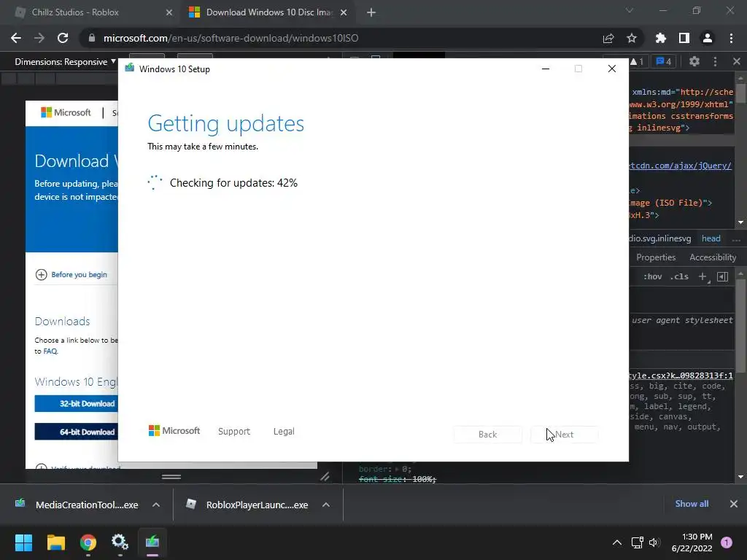Open Dimensions Responsive dropdown
The image size is (747, 560).
point(65,62)
